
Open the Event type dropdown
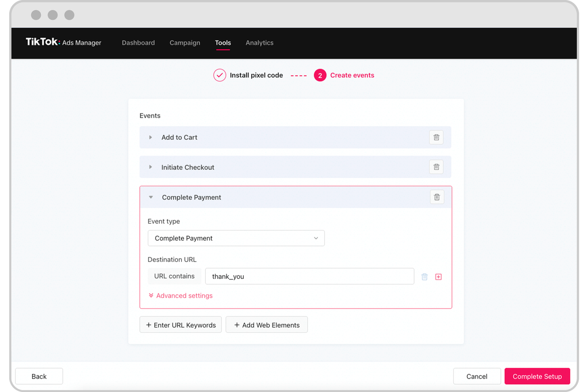(236, 238)
